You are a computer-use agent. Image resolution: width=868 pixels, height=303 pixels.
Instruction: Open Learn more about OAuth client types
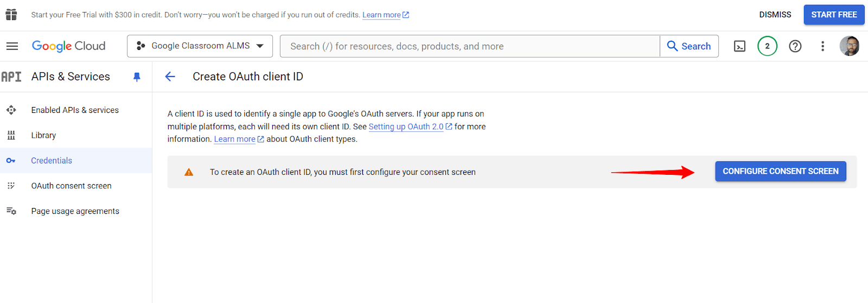(239, 139)
